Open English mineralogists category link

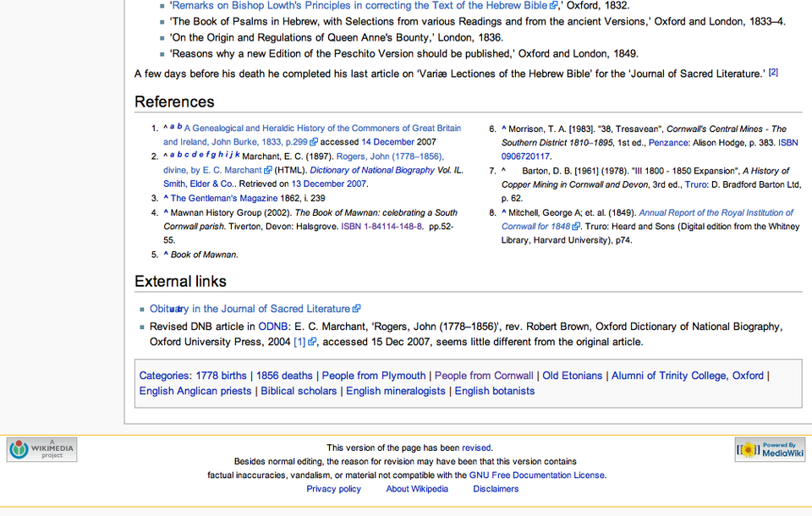396,391
